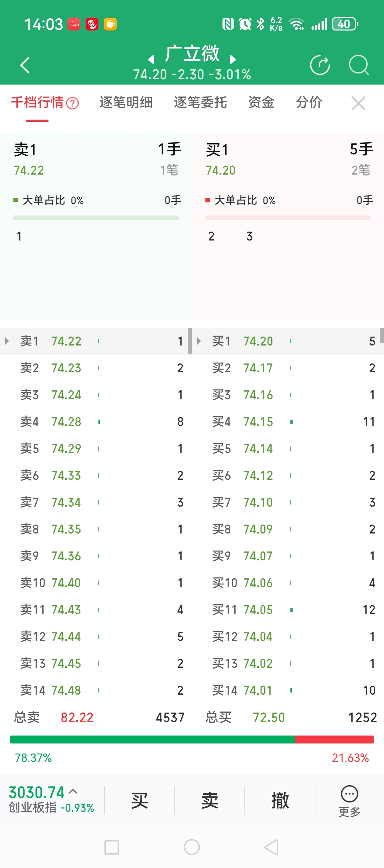Image resolution: width=384 pixels, height=868 pixels.
Task: Expand the 创业板指 index chevron
Action: pyautogui.click(x=73, y=791)
